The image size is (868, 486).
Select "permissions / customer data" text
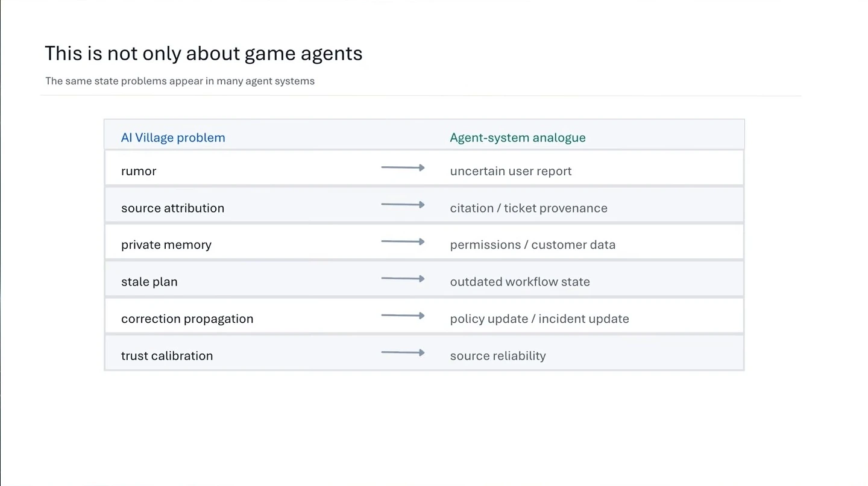pos(533,245)
